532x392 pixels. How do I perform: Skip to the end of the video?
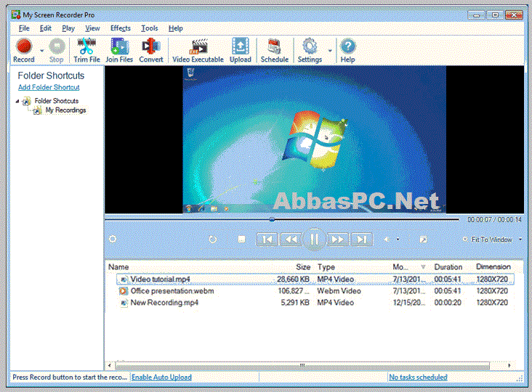coord(362,240)
